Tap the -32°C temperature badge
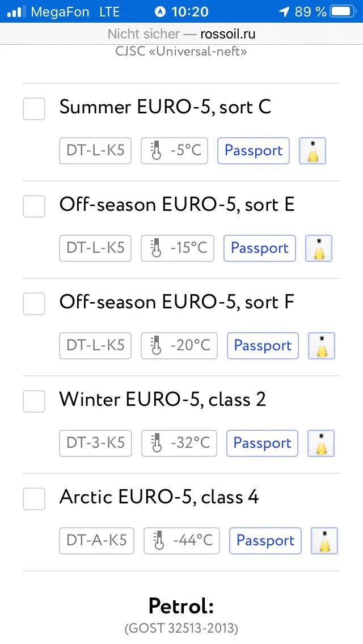Viewport: 363px width, 644px height. pos(179,443)
